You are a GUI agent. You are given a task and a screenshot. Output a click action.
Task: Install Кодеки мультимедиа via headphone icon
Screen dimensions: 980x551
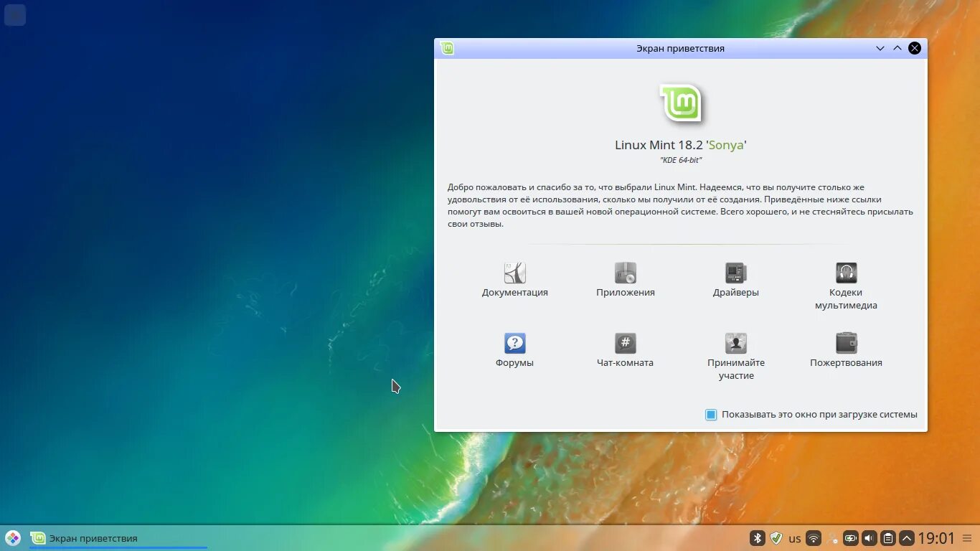[x=846, y=273]
